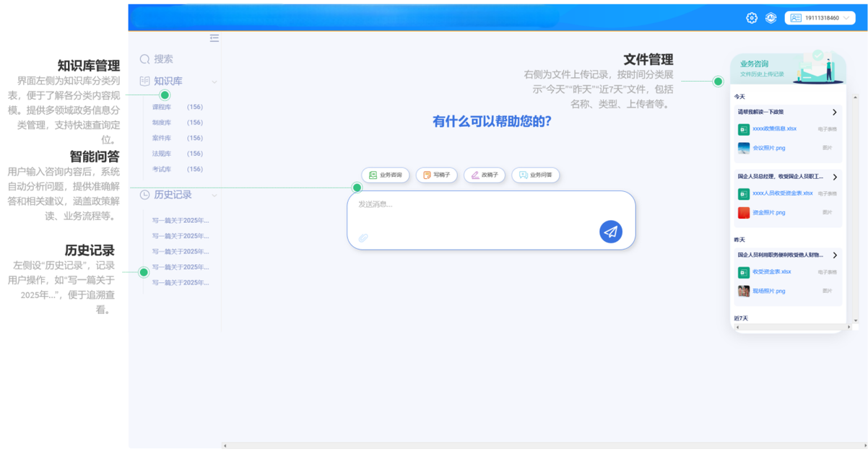Image resolution: width=868 pixels, height=451 pixels.
Task: Click the down arrow of the file panel scrollbar
Action: (856, 320)
